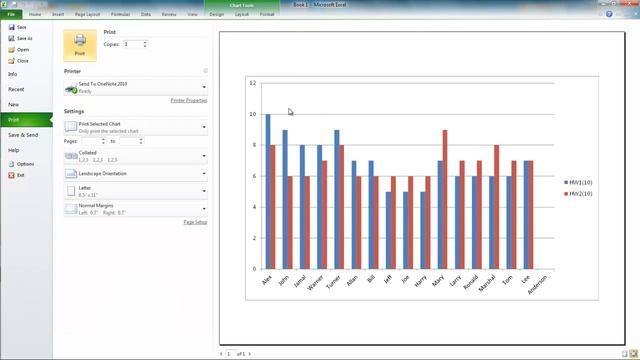640x360 pixels.
Task: Switch to the Data ribbon tab
Action: [146, 14]
